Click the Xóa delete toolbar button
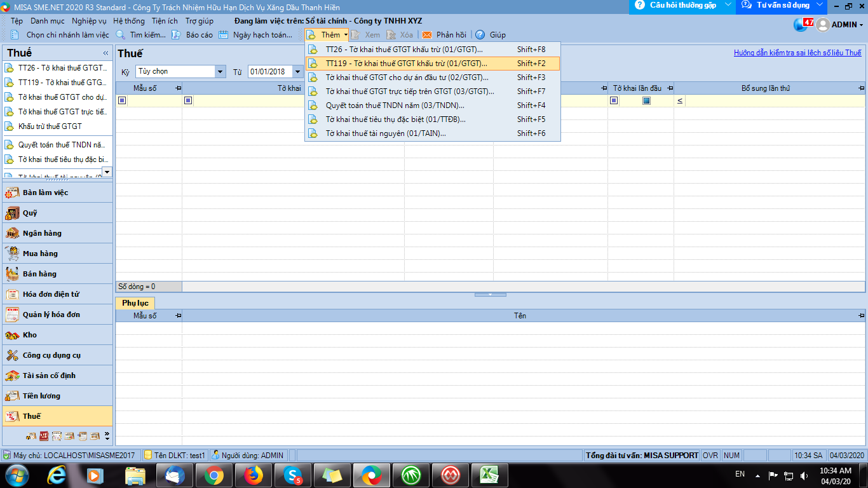Screen dimensions: 868x488 coord(400,35)
